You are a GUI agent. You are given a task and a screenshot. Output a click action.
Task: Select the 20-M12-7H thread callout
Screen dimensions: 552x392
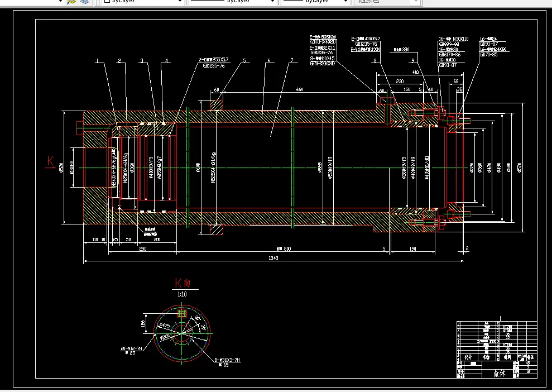click(131, 348)
